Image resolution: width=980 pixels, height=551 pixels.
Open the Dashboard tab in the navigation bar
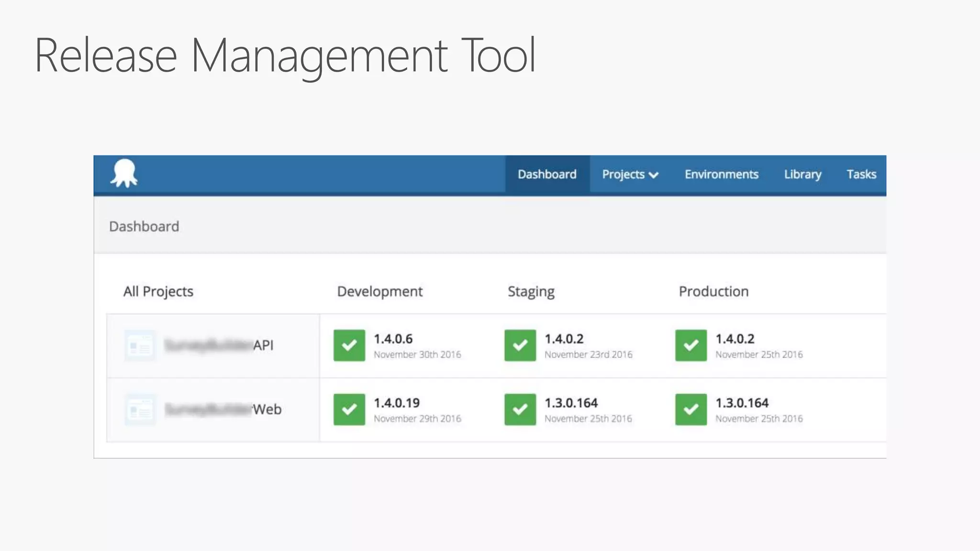pos(547,174)
